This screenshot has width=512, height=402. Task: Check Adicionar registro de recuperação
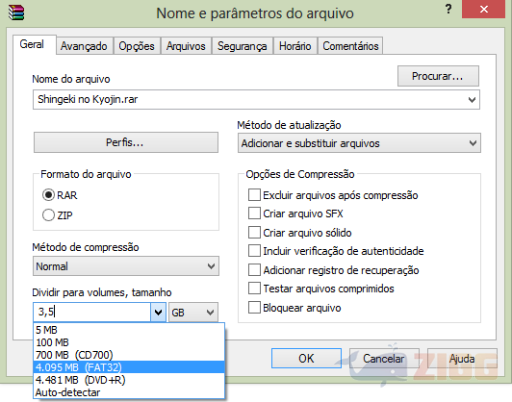tap(254, 270)
